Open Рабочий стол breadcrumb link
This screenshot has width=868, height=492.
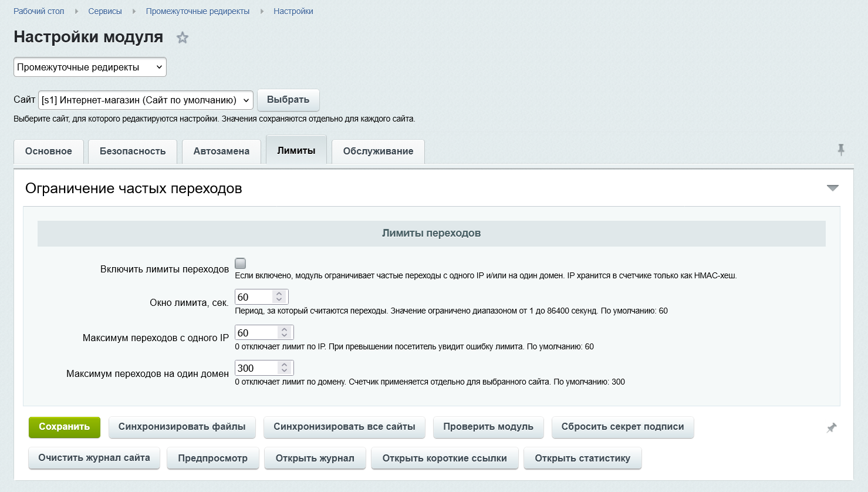coord(39,11)
